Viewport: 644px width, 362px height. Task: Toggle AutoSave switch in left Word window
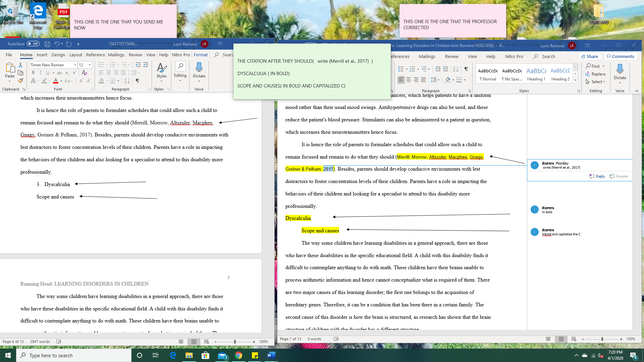pyautogui.click(x=33, y=44)
